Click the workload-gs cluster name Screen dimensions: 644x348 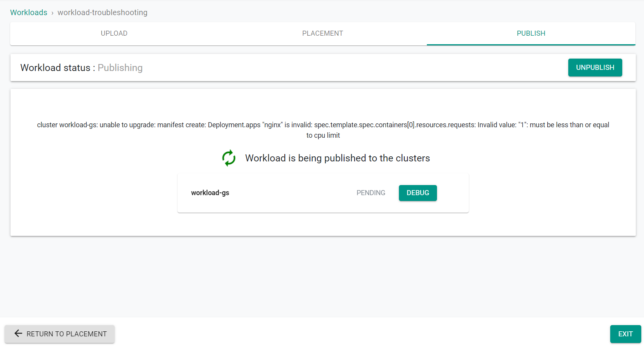tap(210, 193)
